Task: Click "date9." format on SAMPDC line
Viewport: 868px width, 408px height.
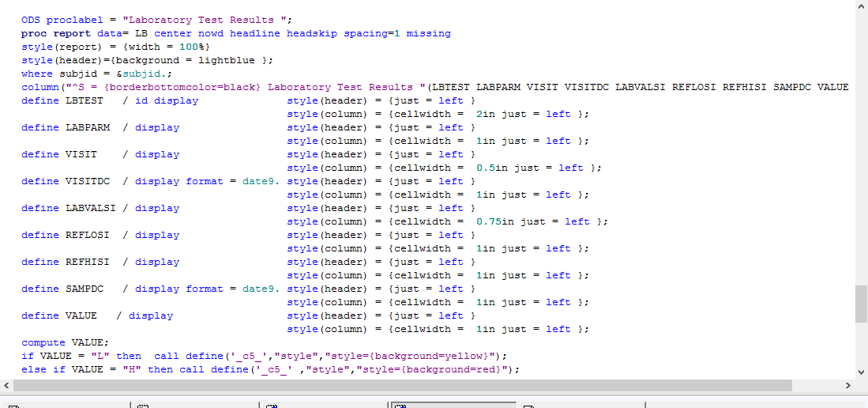Action: click(x=261, y=289)
